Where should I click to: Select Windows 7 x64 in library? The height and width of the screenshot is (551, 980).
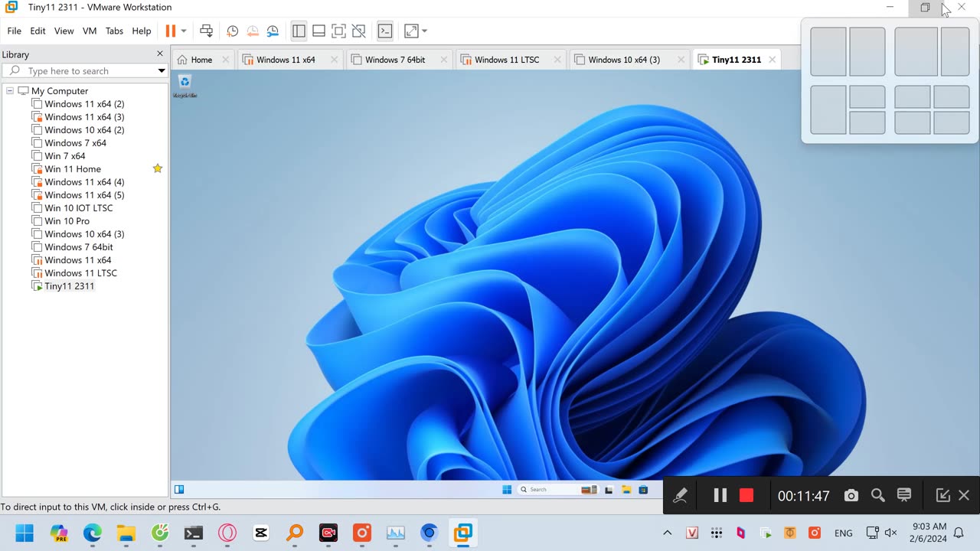click(x=75, y=142)
